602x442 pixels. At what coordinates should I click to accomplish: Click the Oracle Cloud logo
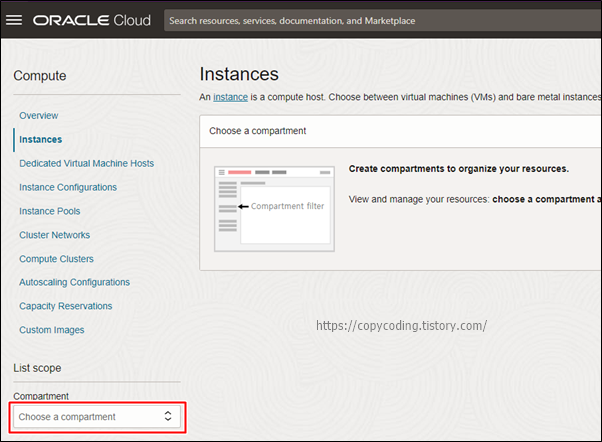click(x=92, y=20)
